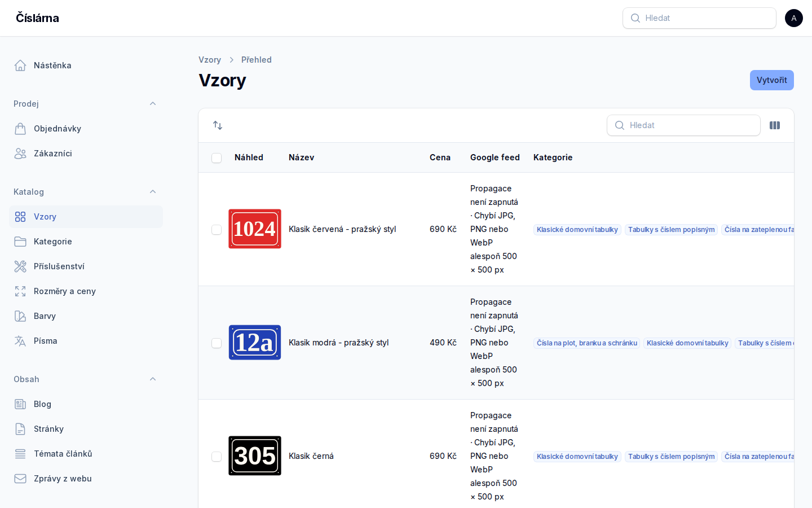The height and width of the screenshot is (508, 812).
Task: Click the Písma language icon
Action: tap(20, 341)
